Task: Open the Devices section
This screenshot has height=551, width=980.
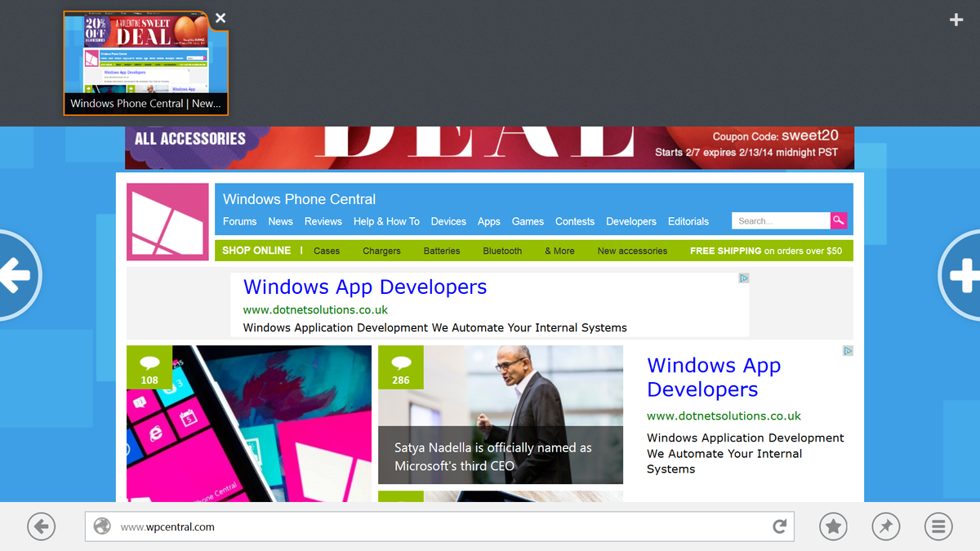Action: click(448, 221)
